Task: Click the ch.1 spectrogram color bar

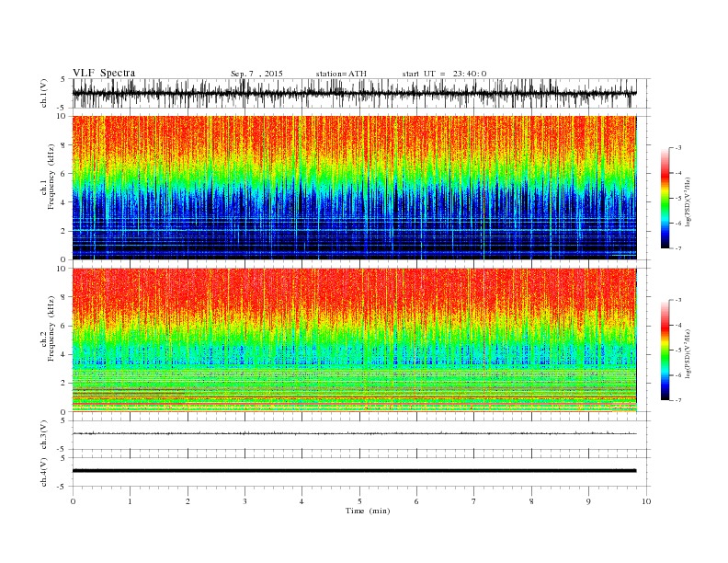Action: (x=665, y=198)
